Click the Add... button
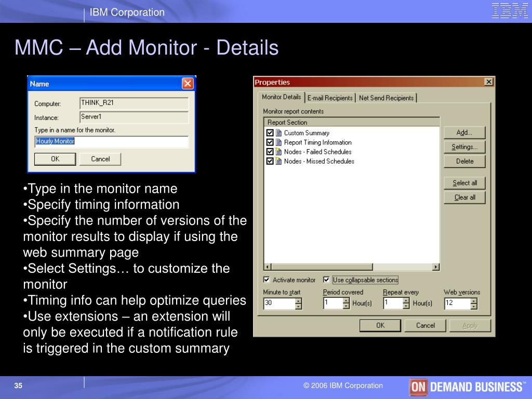 (x=464, y=132)
